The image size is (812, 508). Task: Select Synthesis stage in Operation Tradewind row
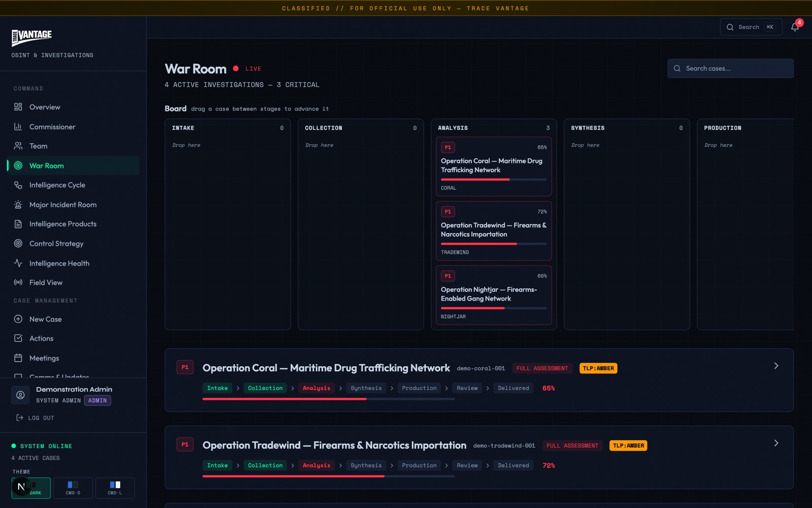click(366, 465)
